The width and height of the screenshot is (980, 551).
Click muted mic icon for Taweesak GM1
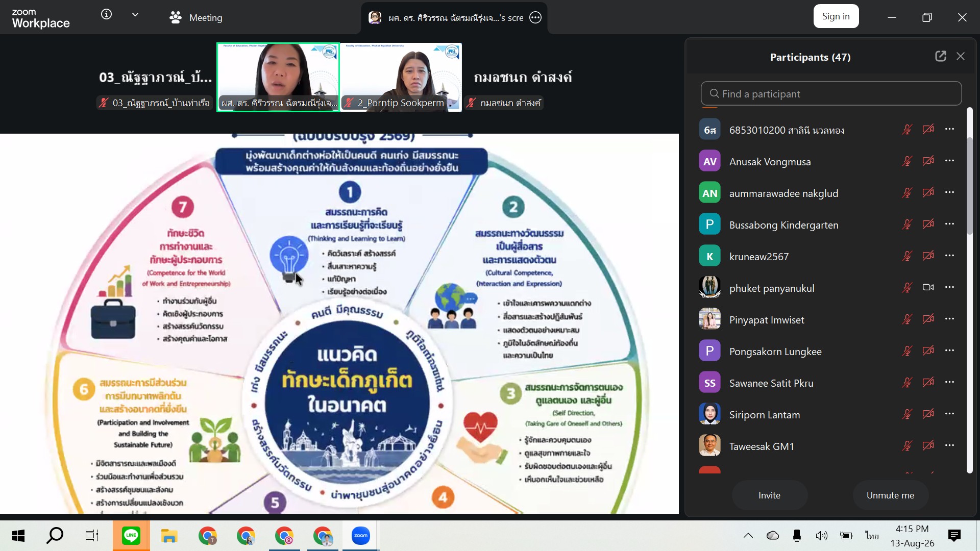pos(907,446)
